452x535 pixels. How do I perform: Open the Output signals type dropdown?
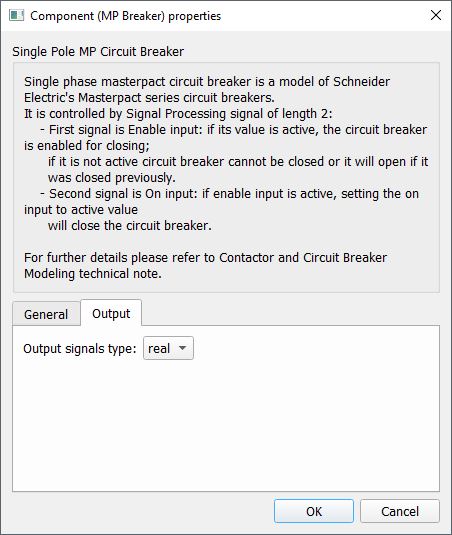coord(168,348)
